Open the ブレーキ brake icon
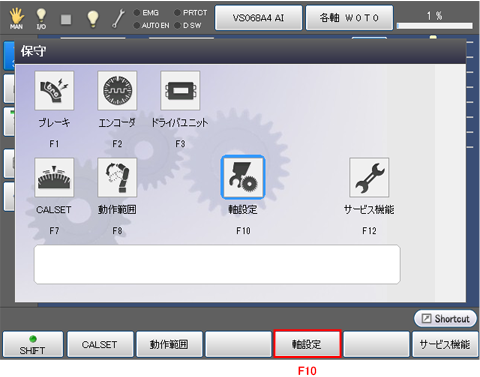The width and height of the screenshot is (480, 377). [54, 91]
